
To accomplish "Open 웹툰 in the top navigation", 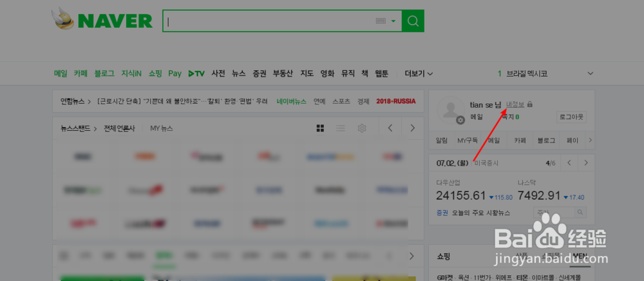I will 381,73.
